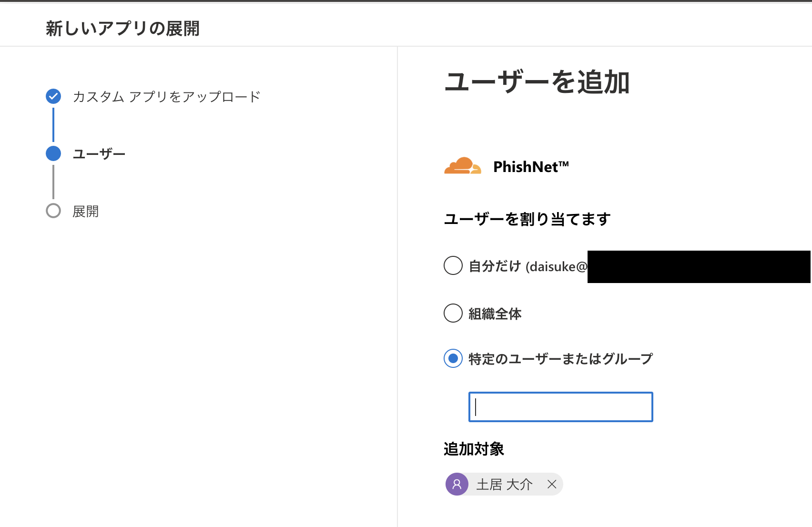
Task: Open the ユーザー wizard step
Action: coord(99,153)
